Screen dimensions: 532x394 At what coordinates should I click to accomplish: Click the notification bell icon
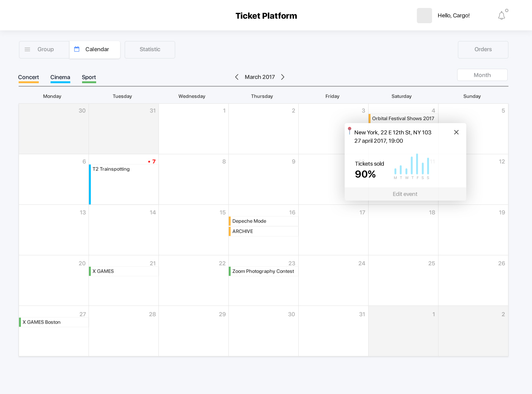pos(502,16)
